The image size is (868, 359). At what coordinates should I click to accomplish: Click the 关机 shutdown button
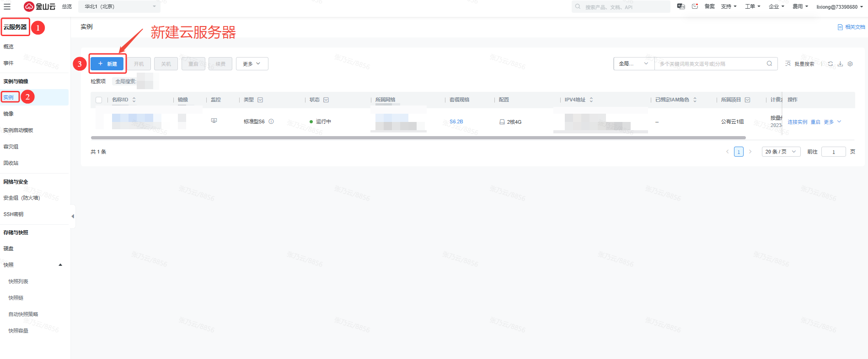click(x=166, y=64)
